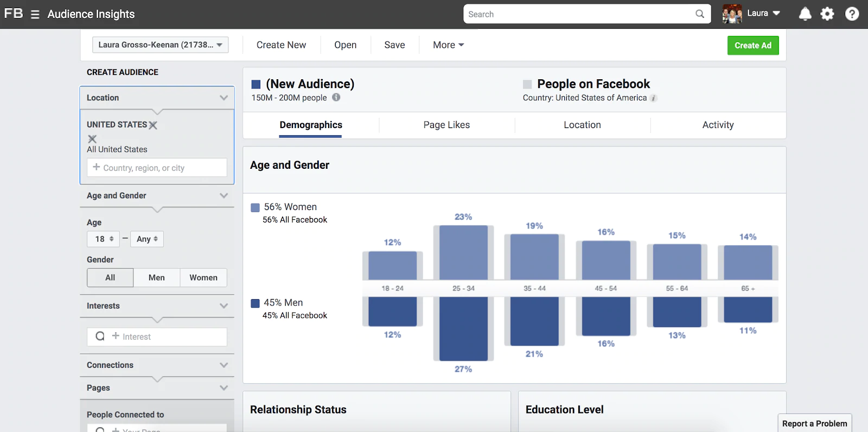This screenshot has width=868, height=432.
Task: Click the Women legend color swatch
Action: tap(255, 207)
